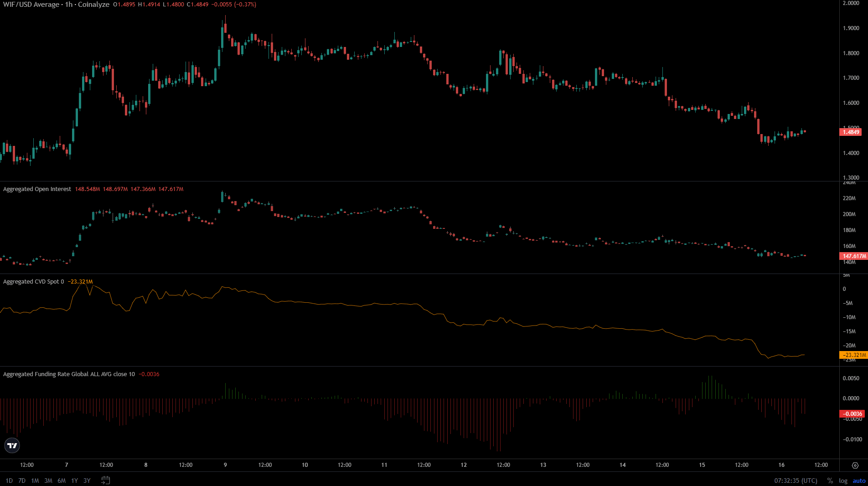Open the TradingView logo link
868x486 pixels.
click(12, 445)
